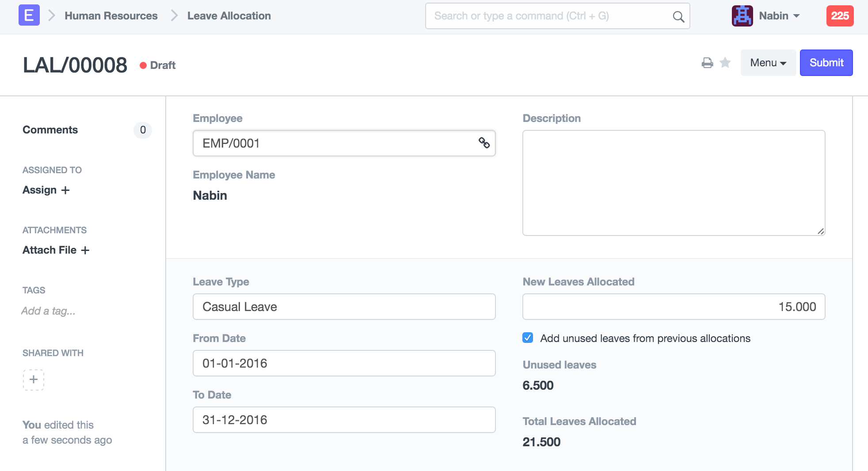Open the Nabin user dropdown
The width and height of the screenshot is (868, 471).
[x=779, y=16]
